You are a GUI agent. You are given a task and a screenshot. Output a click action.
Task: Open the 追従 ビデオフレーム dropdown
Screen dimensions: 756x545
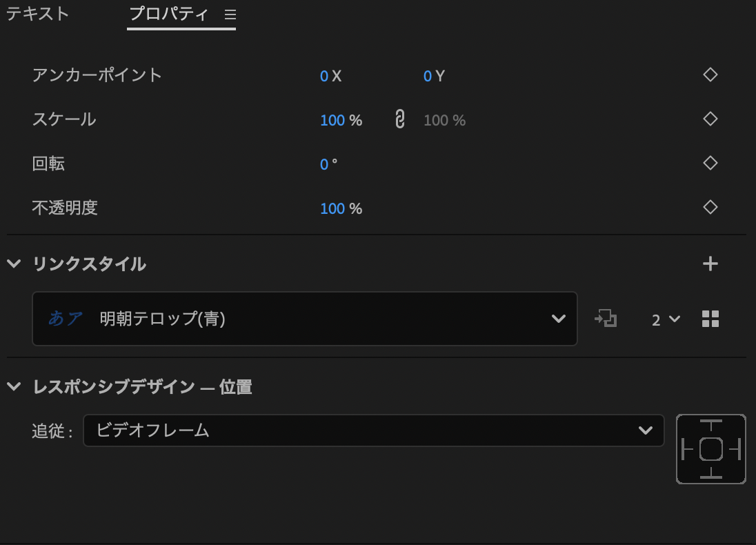tap(373, 430)
